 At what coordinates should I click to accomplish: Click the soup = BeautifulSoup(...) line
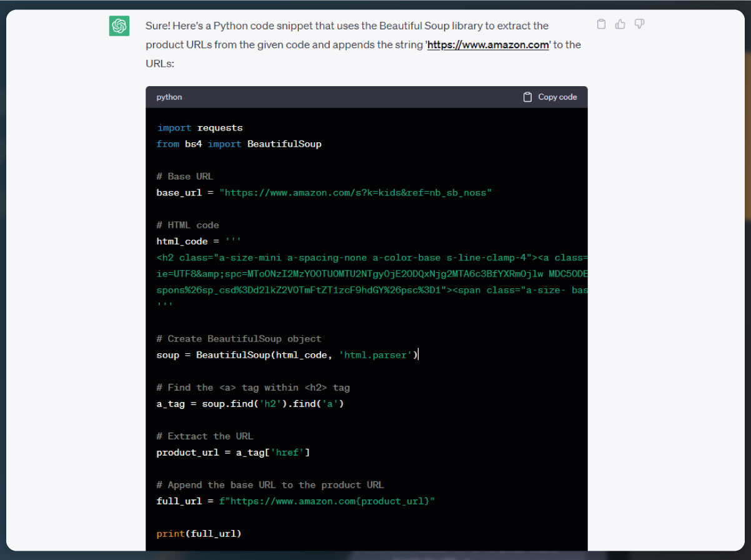pyautogui.click(x=287, y=355)
